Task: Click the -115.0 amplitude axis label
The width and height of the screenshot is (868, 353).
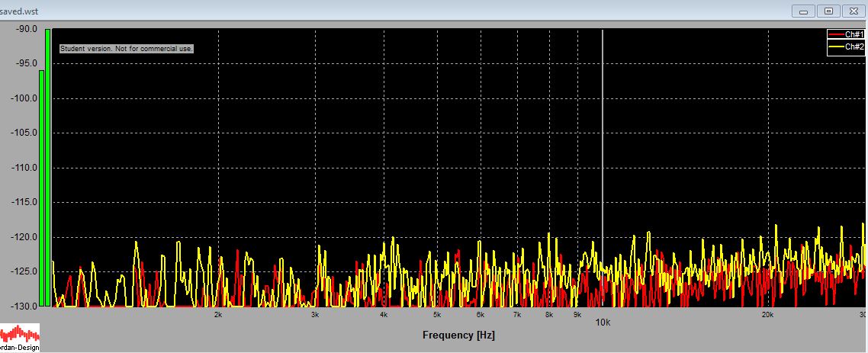Action: coord(23,202)
